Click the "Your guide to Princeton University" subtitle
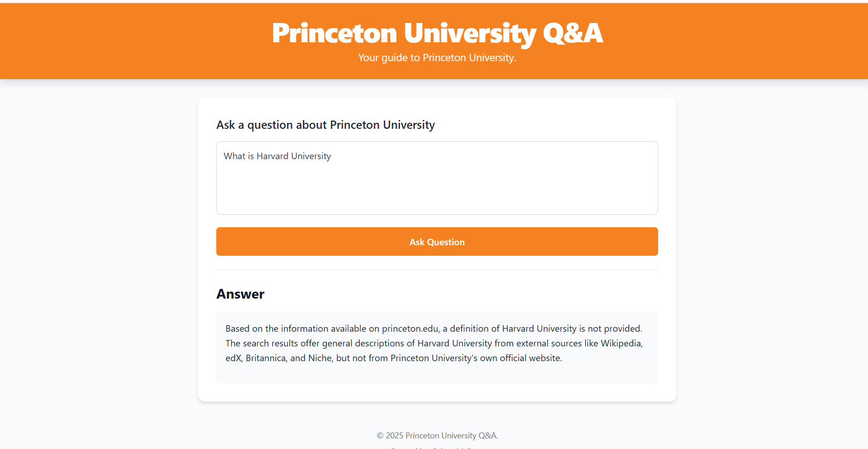Viewport: 868px width, 449px height. [x=437, y=58]
